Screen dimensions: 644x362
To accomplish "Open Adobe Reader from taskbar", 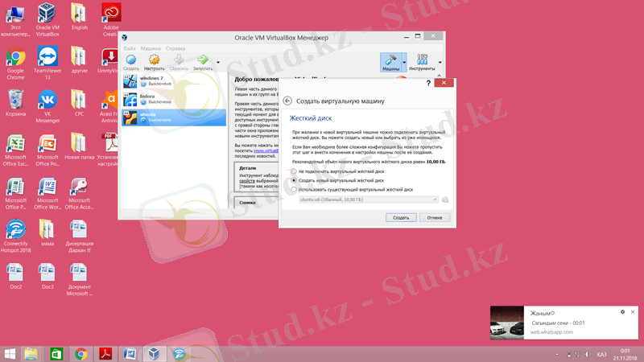I will [105, 354].
